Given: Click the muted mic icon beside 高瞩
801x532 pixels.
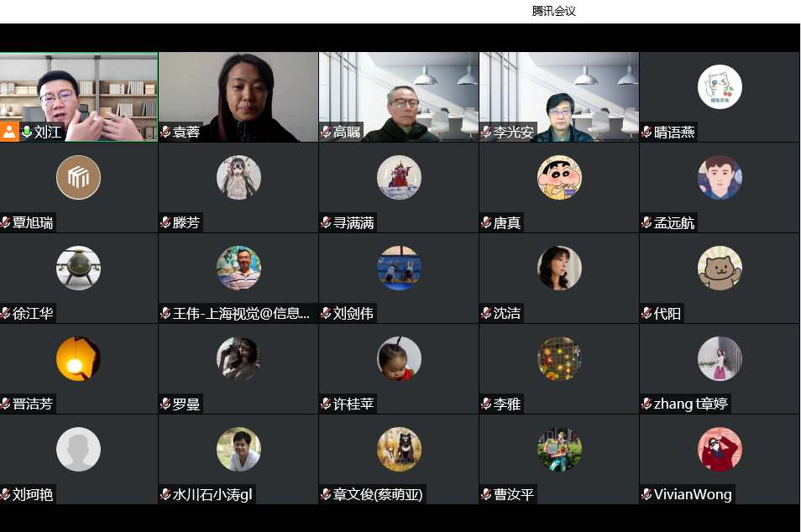Looking at the screenshot, I should point(326,133).
